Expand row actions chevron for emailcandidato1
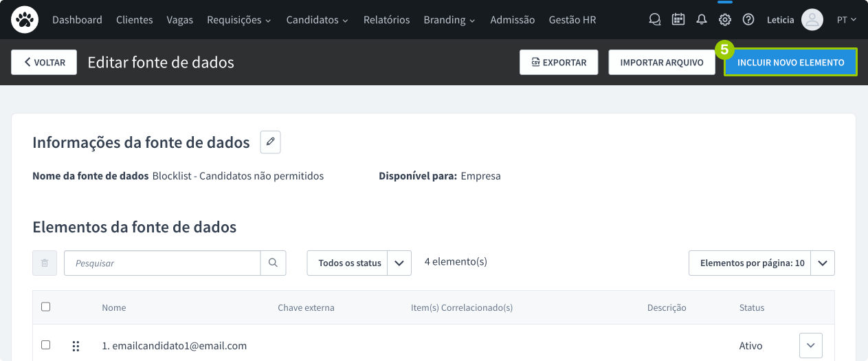This screenshot has width=868, height=361. click(811, 345)
